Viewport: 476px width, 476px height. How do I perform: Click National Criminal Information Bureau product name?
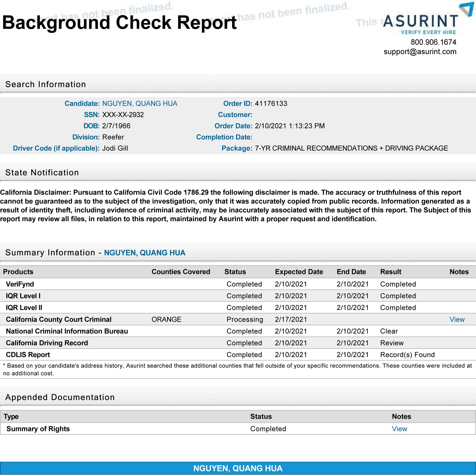(67, 331)
